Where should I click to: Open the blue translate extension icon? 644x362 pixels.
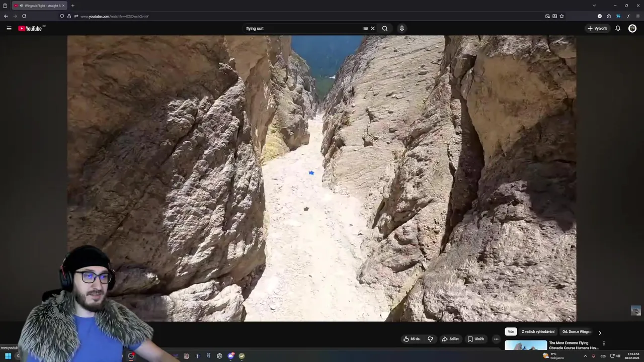(618, 16)
